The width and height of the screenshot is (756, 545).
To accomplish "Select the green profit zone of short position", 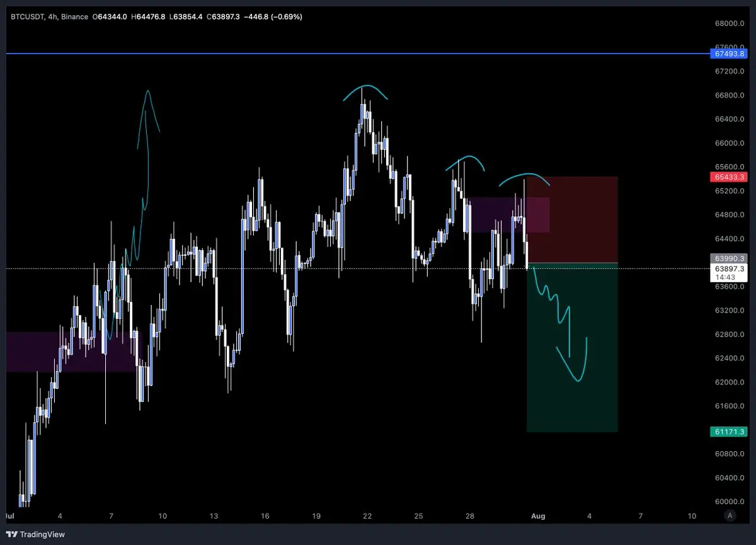I will [572, 347].
